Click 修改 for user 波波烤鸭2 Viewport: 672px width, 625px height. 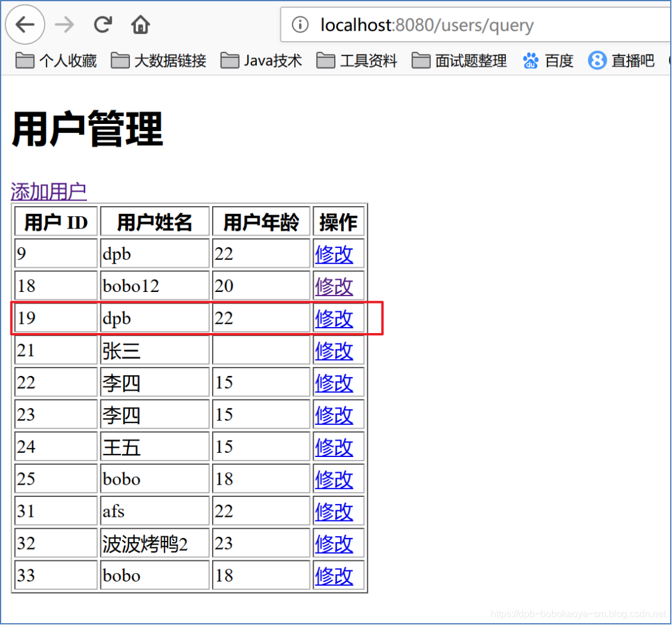pyautogui.click(x=334, y=543)
